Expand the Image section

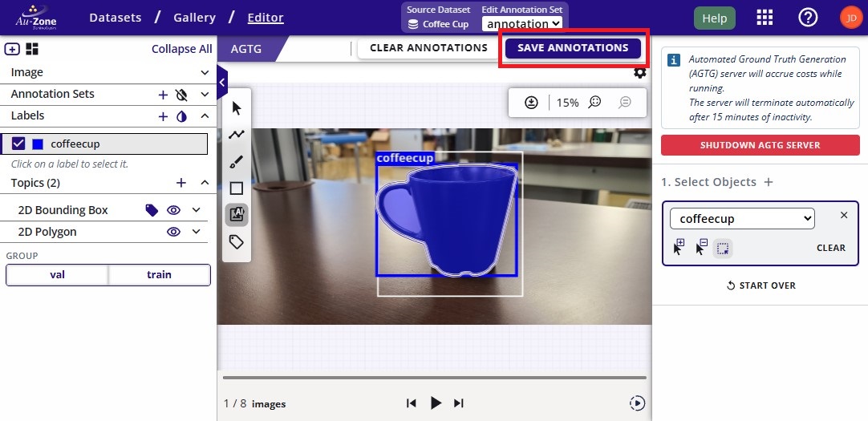click(x=205, y=72)
